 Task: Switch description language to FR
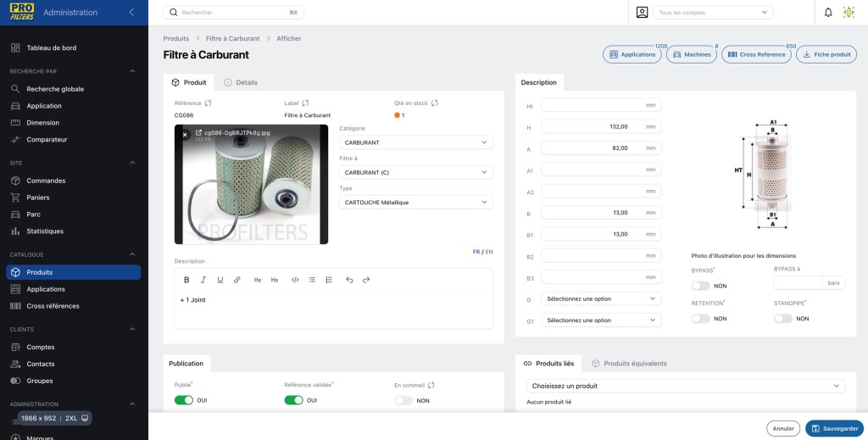pos(476,252)
